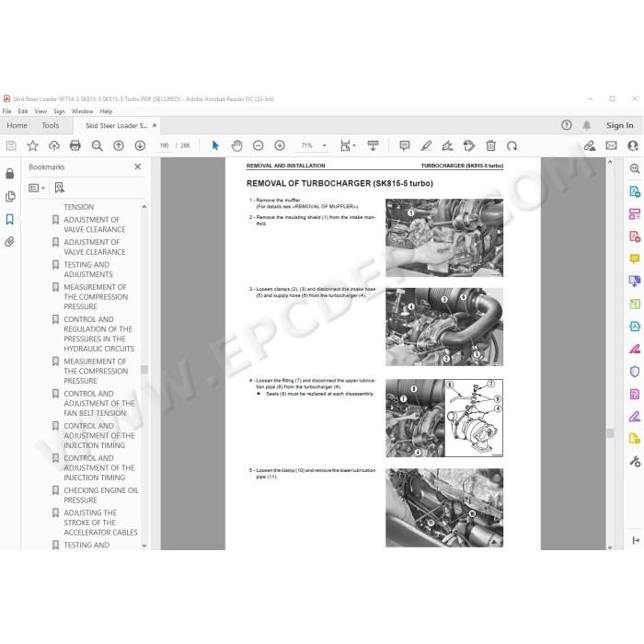Show the security lock panel
The height and width of the screenshot is (644, 644).
pos(10,174)
